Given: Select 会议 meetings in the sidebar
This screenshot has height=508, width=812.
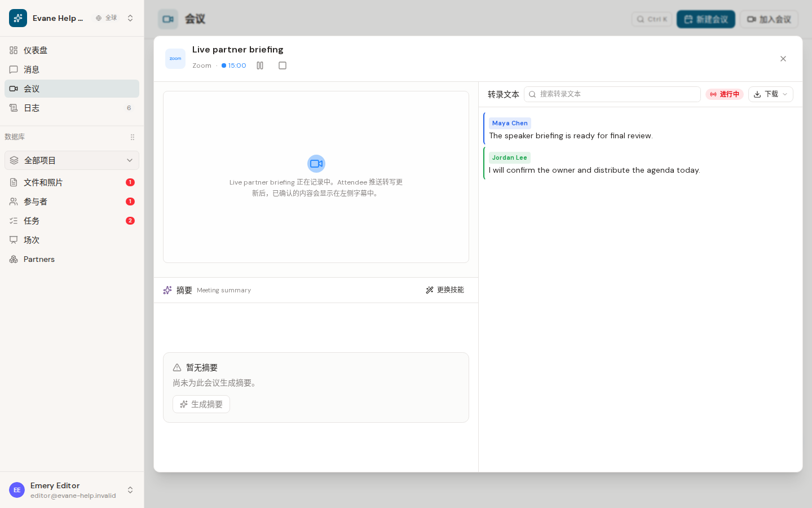Looking at the screenshot, I should pyautogui.click(x=72, y=89).
